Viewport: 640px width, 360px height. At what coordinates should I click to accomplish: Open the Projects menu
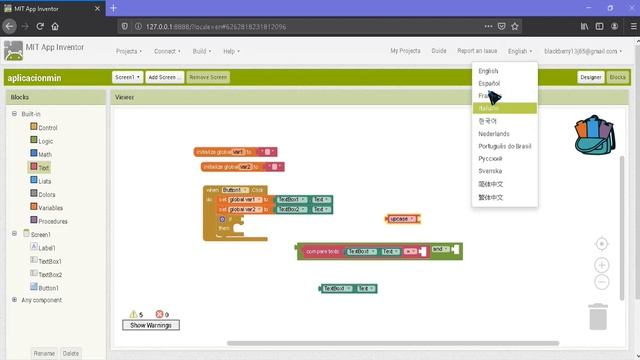pyautogui.click(x=129, y=51)
